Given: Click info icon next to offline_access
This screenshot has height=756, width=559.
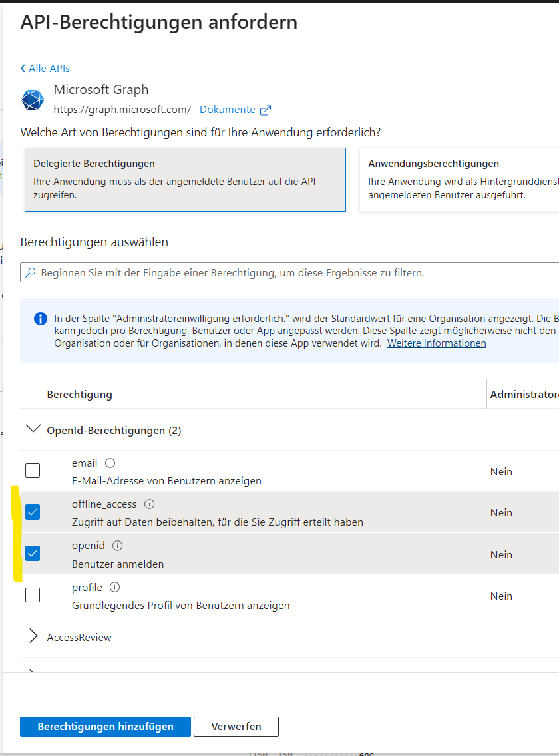Looking at the screenshot, I should (150, 504).
